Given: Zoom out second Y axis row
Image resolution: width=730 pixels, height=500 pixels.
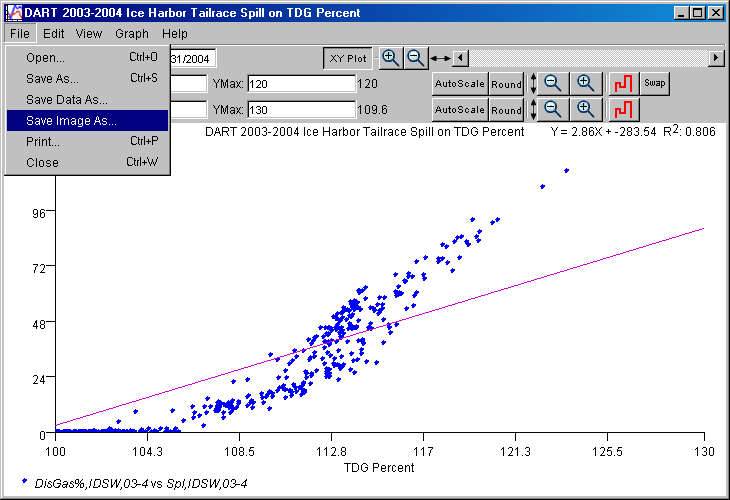Looking at the screenshot, I should [x=553, y=109].
